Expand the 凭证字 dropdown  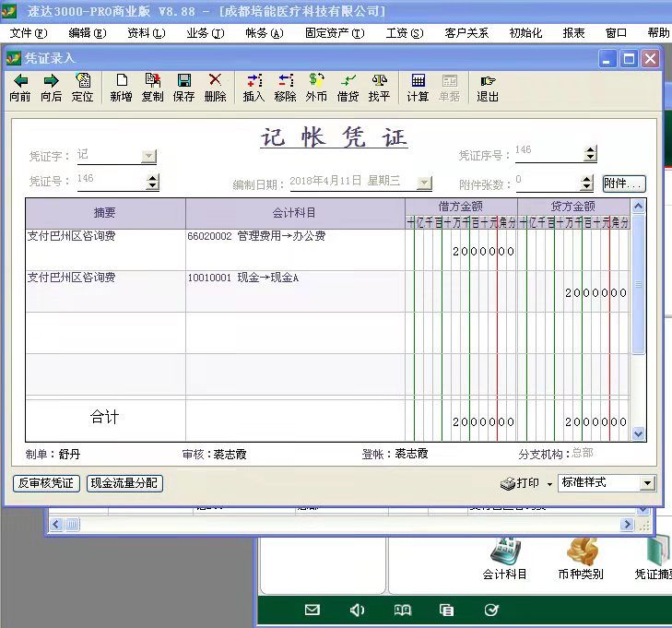[x=148, y=157]
